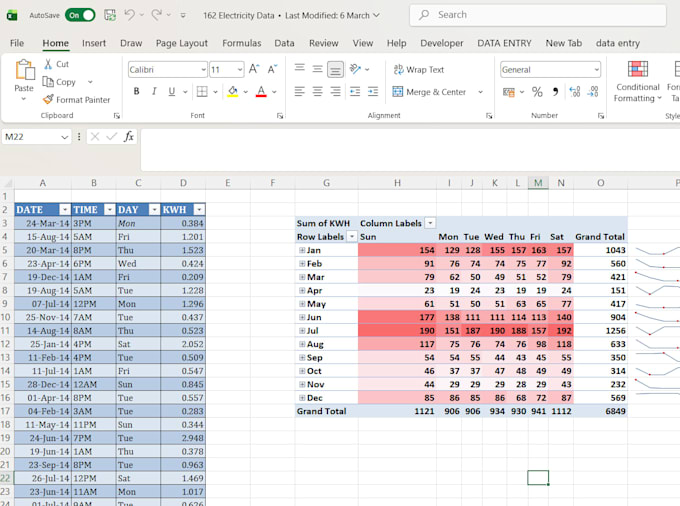
Task: Open Conditional Formatting menu
Action: point(638,82)
